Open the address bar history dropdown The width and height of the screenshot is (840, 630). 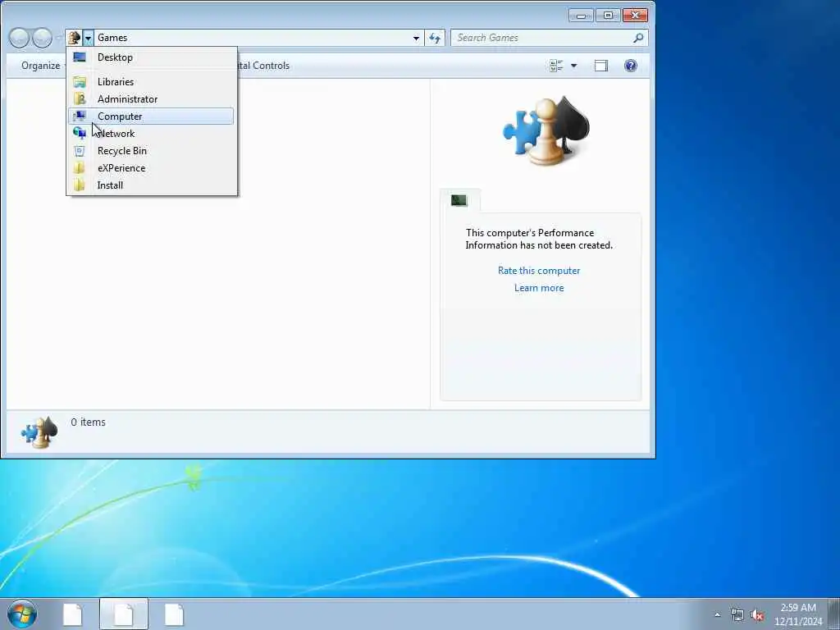[416, 38]
